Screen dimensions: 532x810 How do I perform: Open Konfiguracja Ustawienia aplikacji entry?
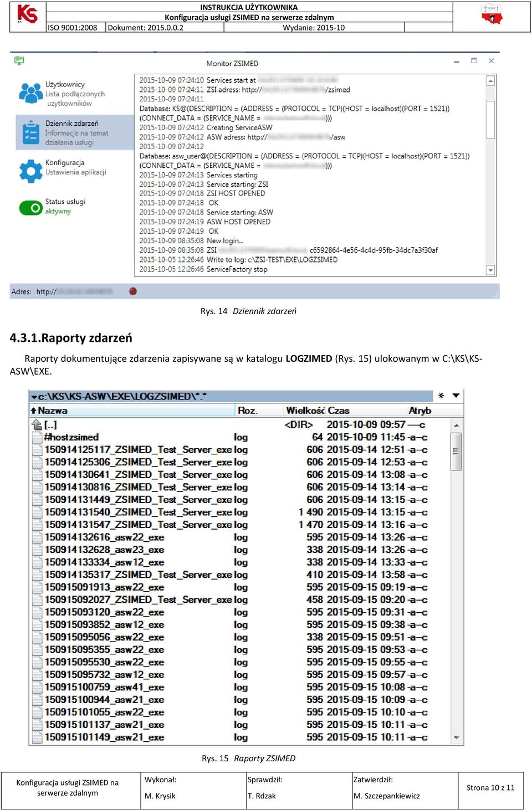[75, 167]
